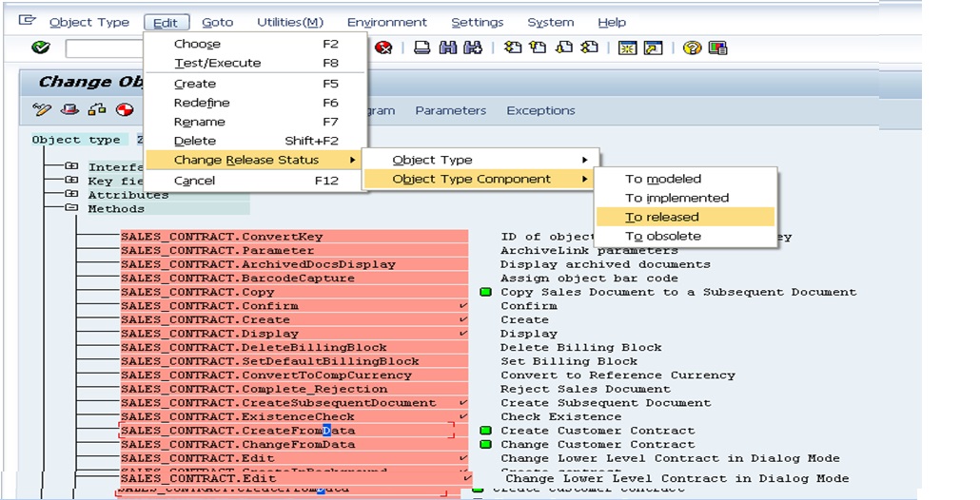Select Choose from the Edit menu

[256, 44]
